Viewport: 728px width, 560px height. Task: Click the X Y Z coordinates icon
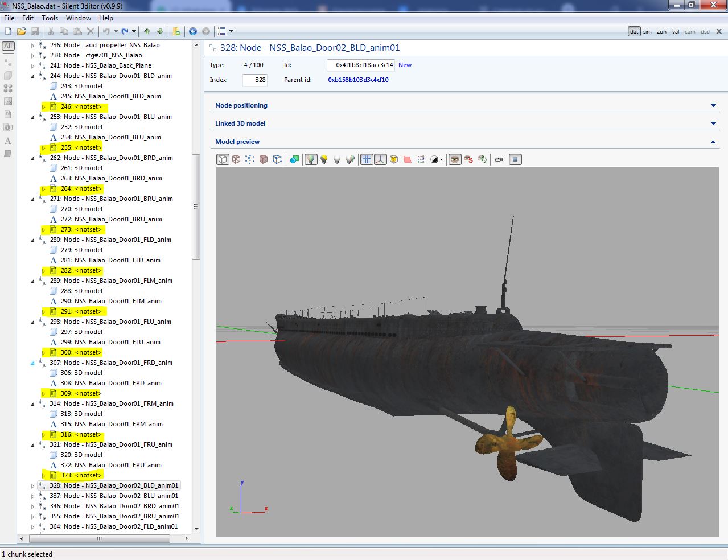421,159
